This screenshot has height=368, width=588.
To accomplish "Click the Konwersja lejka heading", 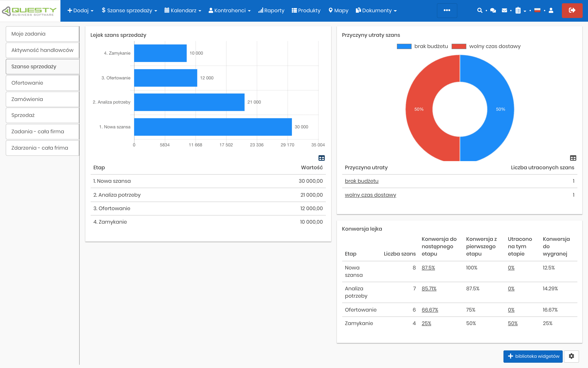I will point(362,229).
